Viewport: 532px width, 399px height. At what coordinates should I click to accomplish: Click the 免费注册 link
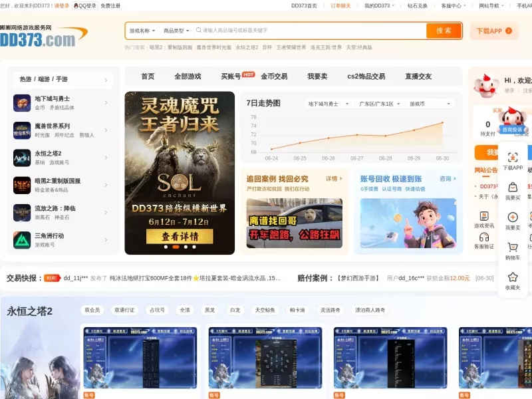click(110, 6)
